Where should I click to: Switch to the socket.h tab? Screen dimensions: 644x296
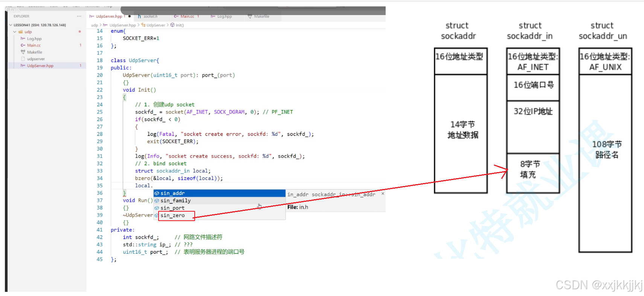click(x=150, y=16)
